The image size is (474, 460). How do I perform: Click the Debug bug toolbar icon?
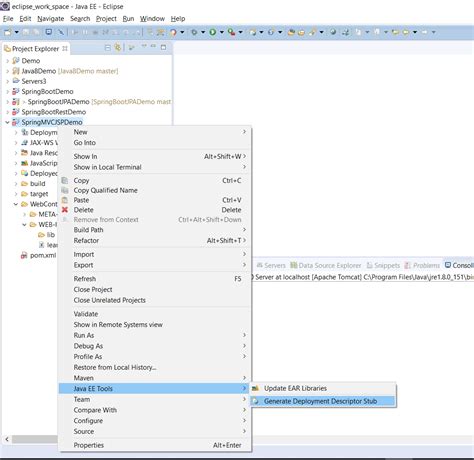click(194, 32)
